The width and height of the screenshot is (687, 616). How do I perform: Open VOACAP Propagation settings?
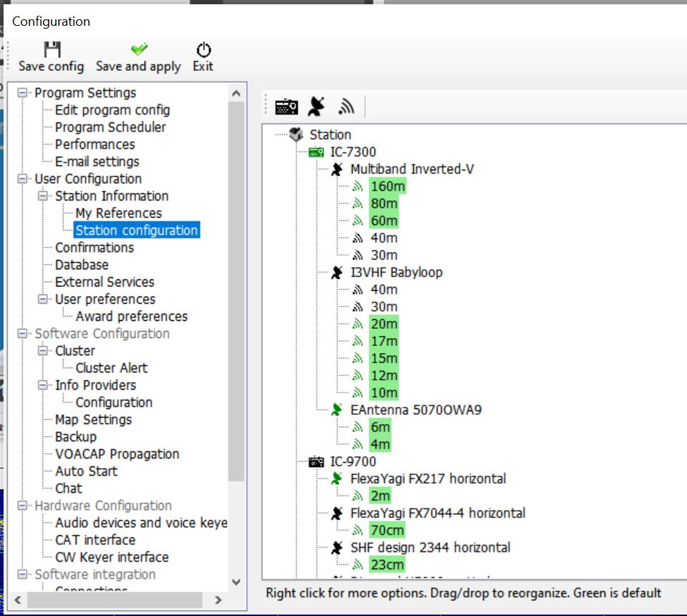pyautogui.click(x=117, y=454)
